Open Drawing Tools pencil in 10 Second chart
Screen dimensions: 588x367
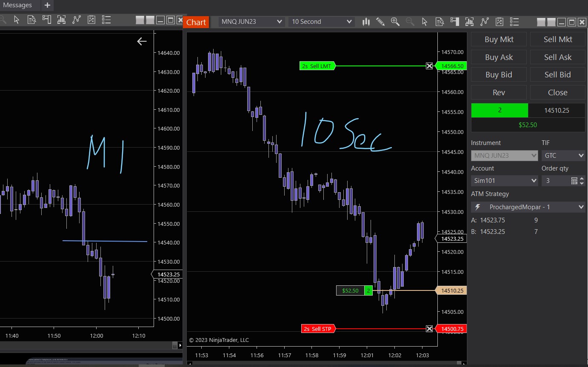point(380,22)
